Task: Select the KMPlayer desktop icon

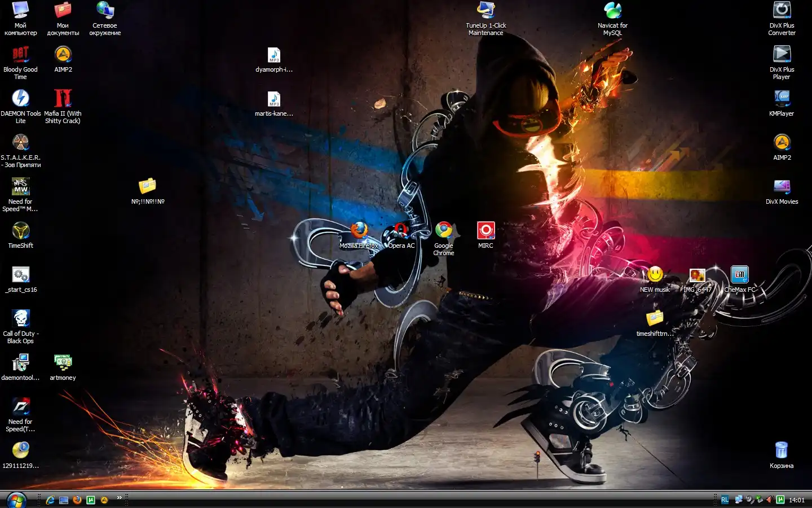Action: pos(782,98)
